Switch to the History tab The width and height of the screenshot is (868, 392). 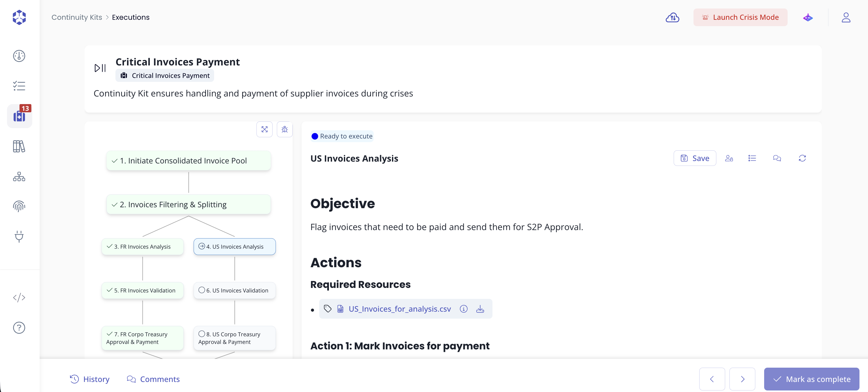[90, 379]
